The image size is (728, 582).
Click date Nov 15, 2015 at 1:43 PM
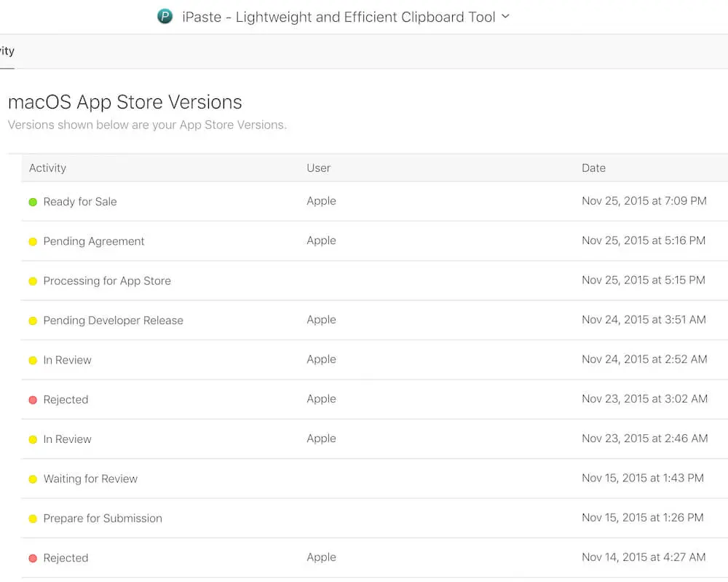coord(643,478)
